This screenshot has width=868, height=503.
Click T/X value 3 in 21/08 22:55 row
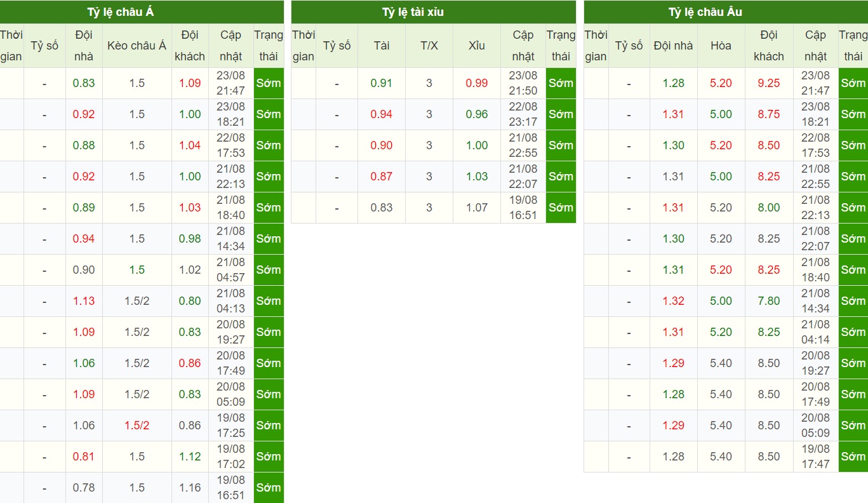(429, 145)
